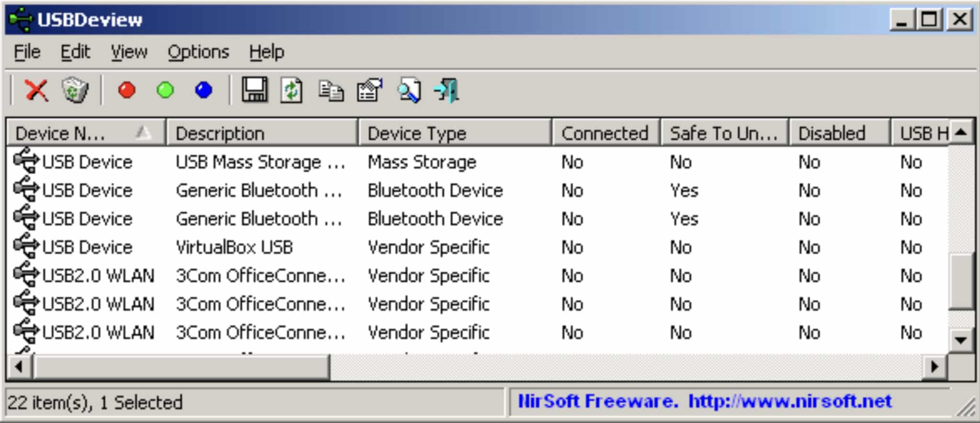Open the View menu
The width and height of the screenshot is (980, 423).
[x=129, y=52]
